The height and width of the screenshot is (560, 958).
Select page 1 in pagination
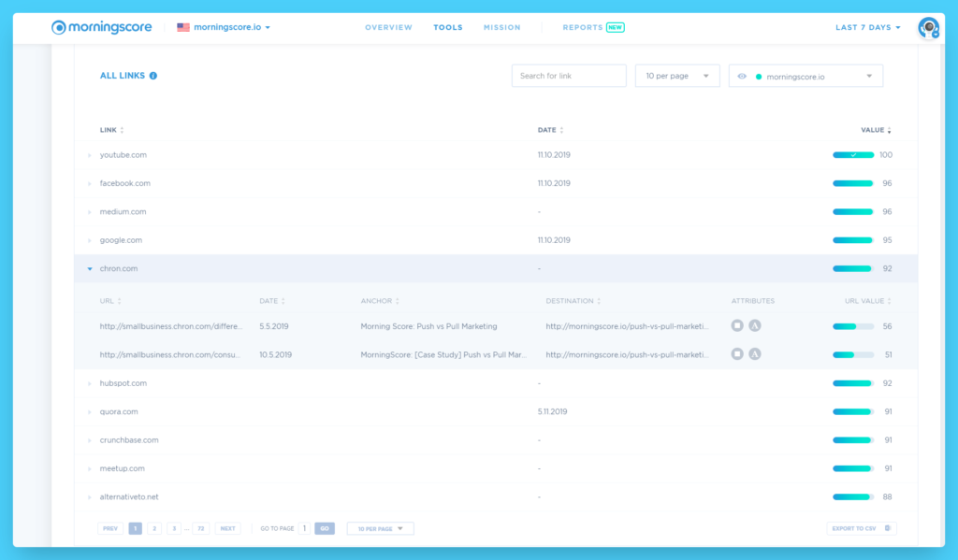(136, 528)
